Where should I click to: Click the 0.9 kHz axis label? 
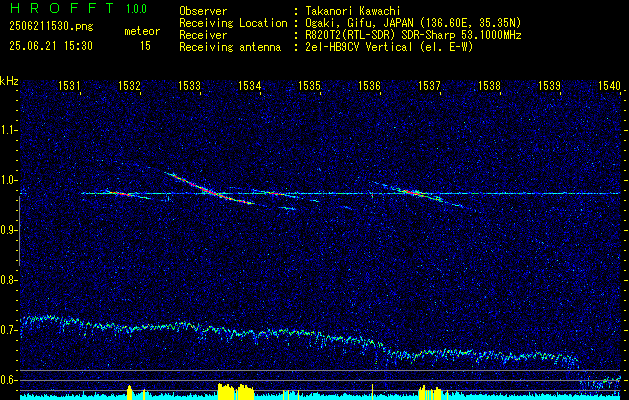tap(8, 230)
